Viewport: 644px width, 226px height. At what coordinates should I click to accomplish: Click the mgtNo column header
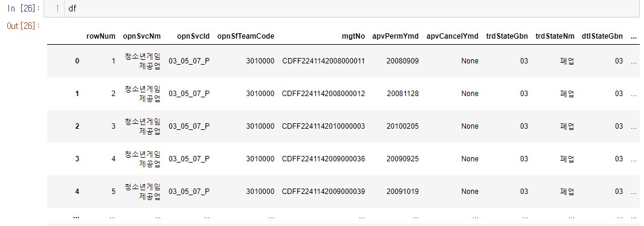click(x=353, y=36)
